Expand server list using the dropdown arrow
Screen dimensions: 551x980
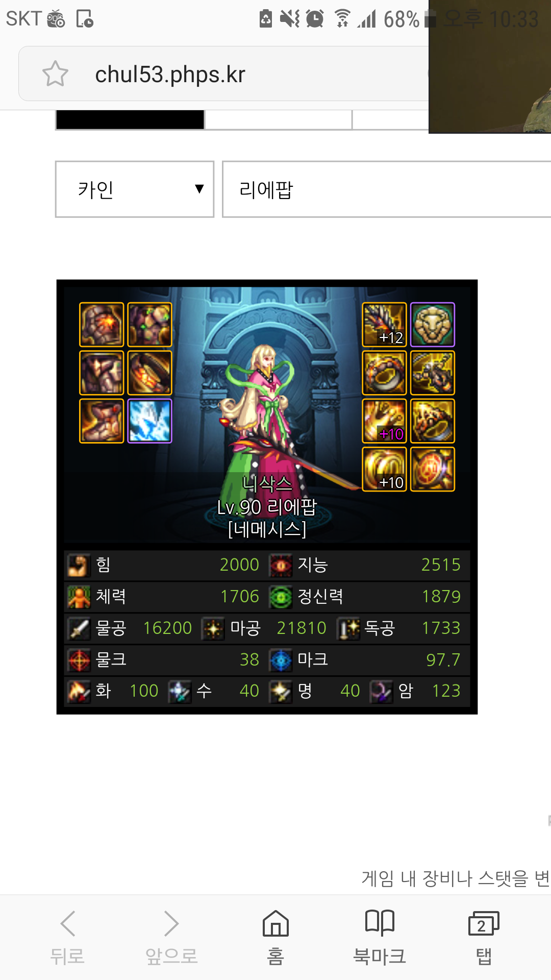pos(199,189)
